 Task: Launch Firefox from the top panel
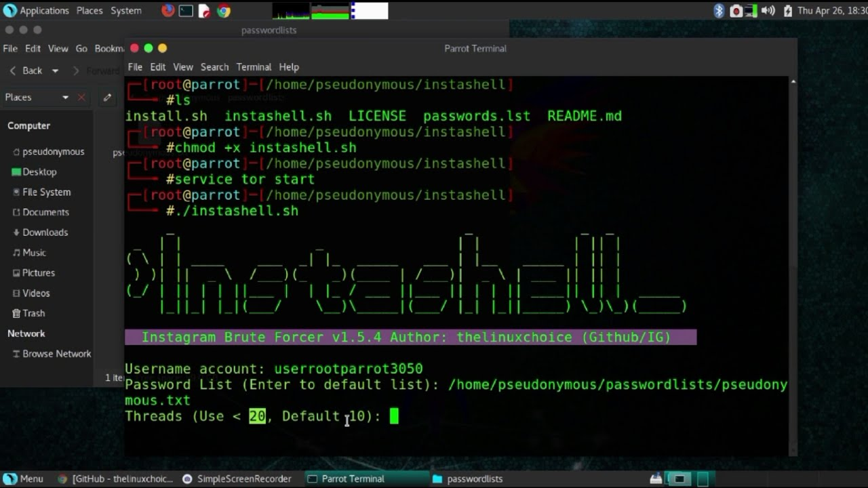168,11
